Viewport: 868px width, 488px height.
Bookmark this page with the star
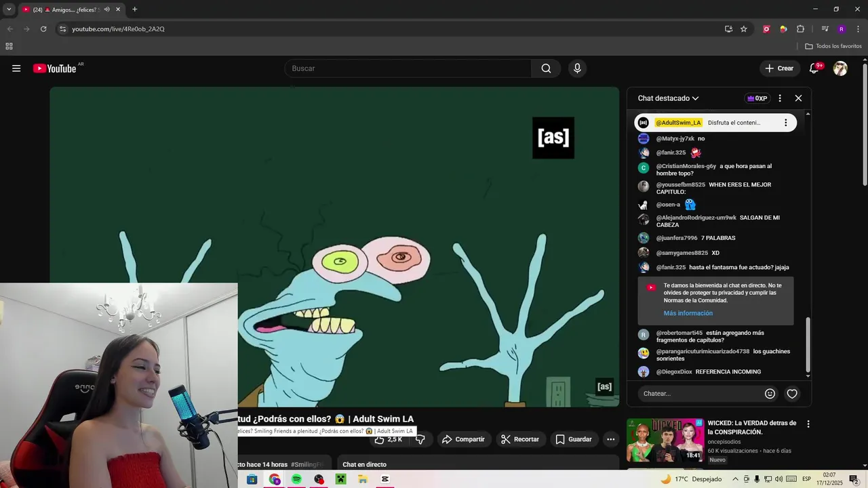tap(744, 29)
